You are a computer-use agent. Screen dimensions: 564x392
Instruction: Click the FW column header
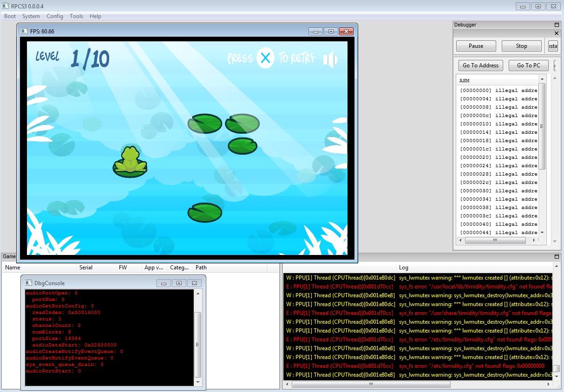tap(129, 268)
